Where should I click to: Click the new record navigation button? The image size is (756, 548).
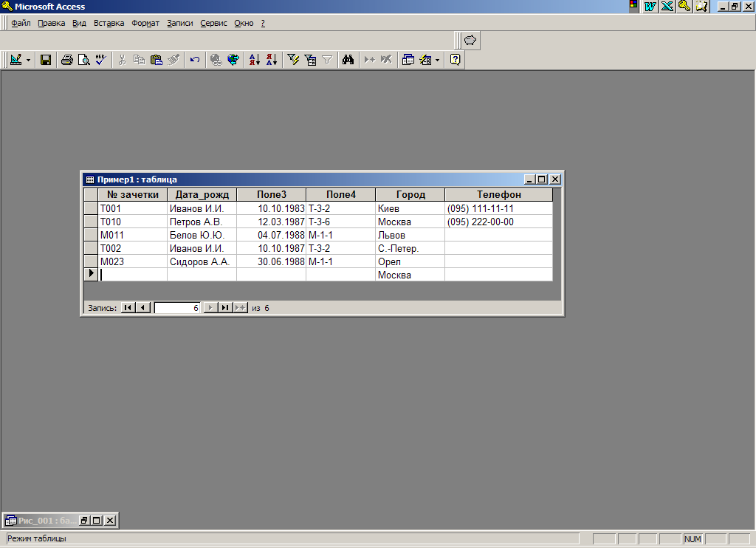(240, 308)
